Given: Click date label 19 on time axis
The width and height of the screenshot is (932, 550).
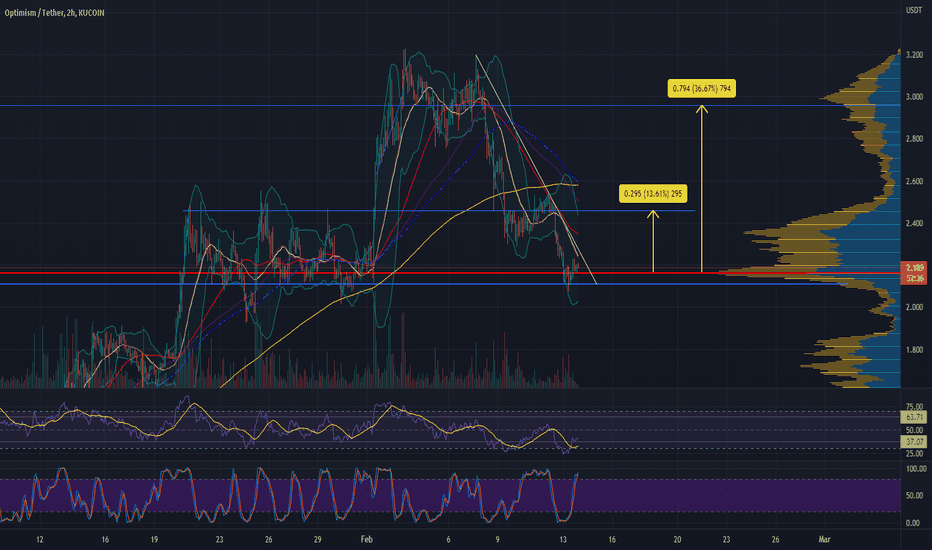Looking at the screenshot, I should click(154, 540).
